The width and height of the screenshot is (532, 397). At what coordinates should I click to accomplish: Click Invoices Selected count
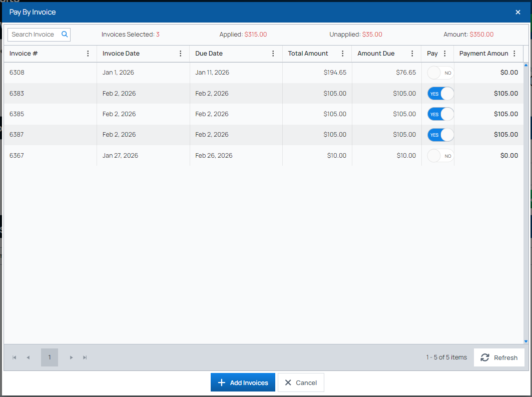pyautogui.click(x=130, y=34)
